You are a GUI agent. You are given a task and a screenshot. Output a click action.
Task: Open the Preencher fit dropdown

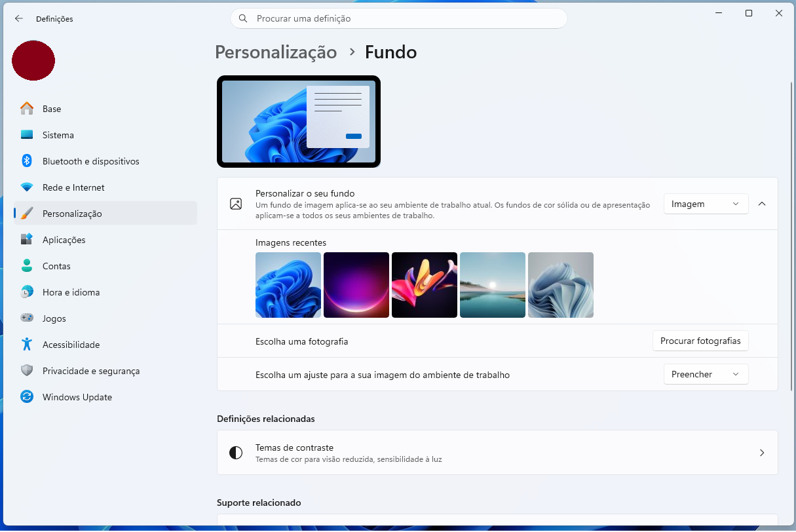click(x=706, y=374)
